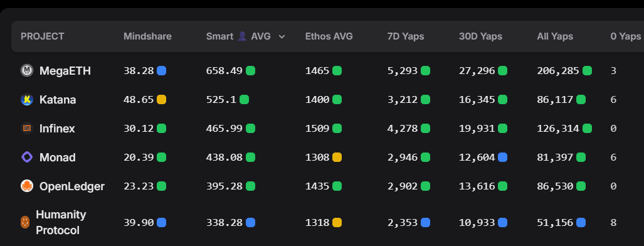Open the OpenLedger project name link
The image size is (644, 246).
coord(72,186)
